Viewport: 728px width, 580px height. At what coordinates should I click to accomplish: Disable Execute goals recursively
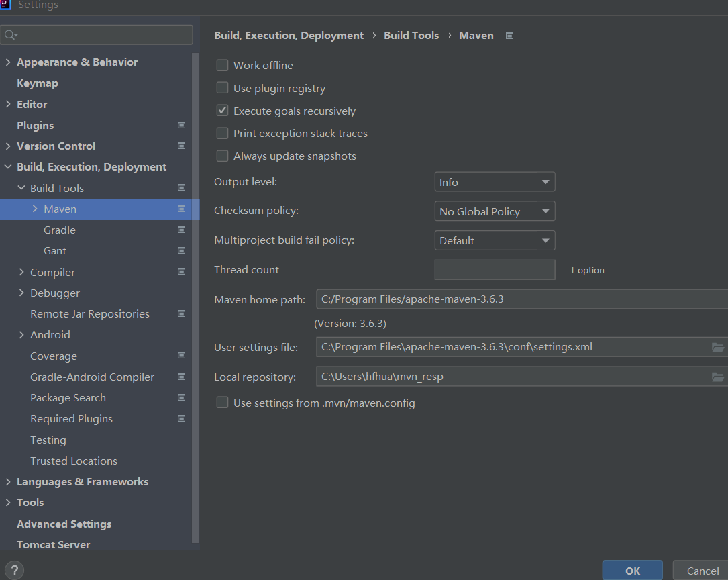tap(222, 110)
